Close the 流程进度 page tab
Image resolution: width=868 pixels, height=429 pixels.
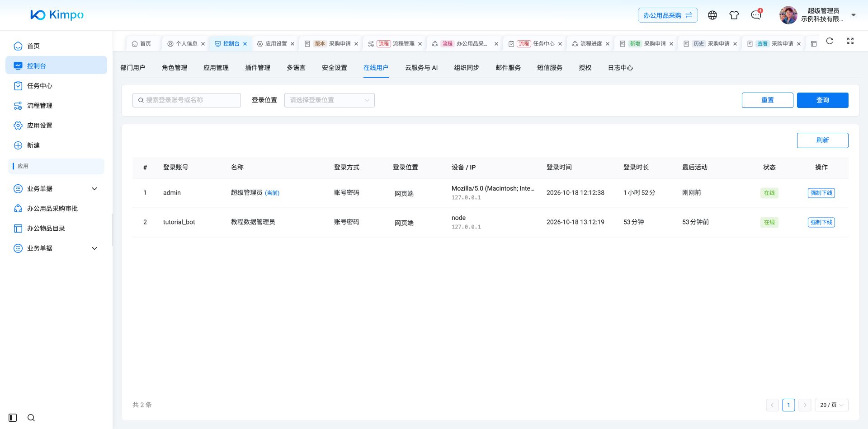(608, 44)
